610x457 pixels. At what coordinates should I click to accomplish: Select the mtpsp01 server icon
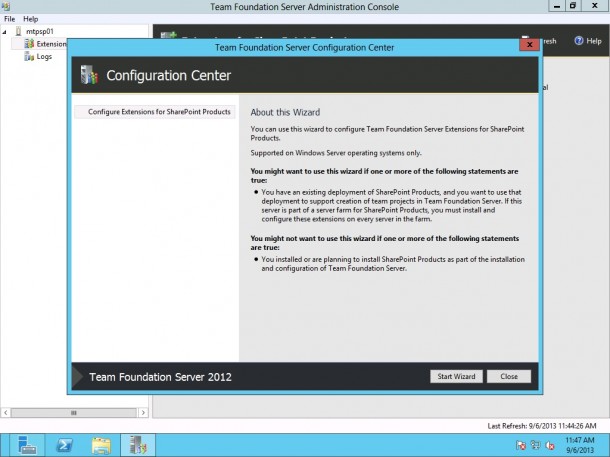[x=17, y=31]
